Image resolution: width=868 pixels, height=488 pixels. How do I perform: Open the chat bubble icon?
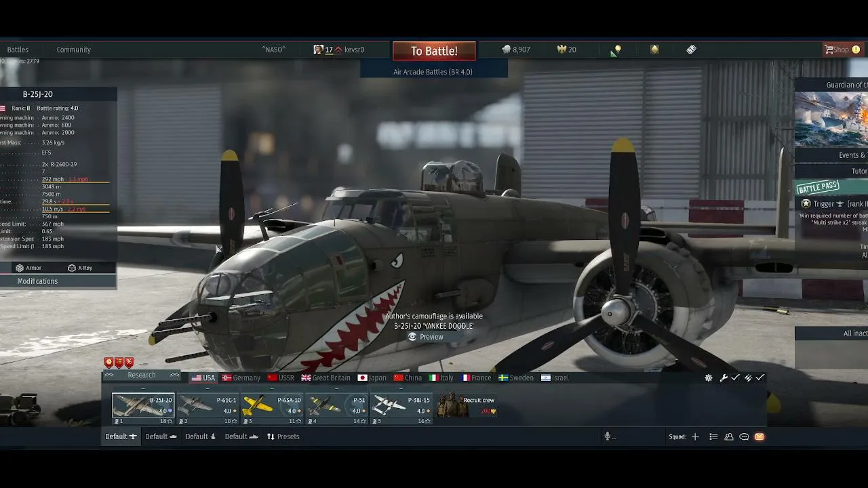(744, 437)
